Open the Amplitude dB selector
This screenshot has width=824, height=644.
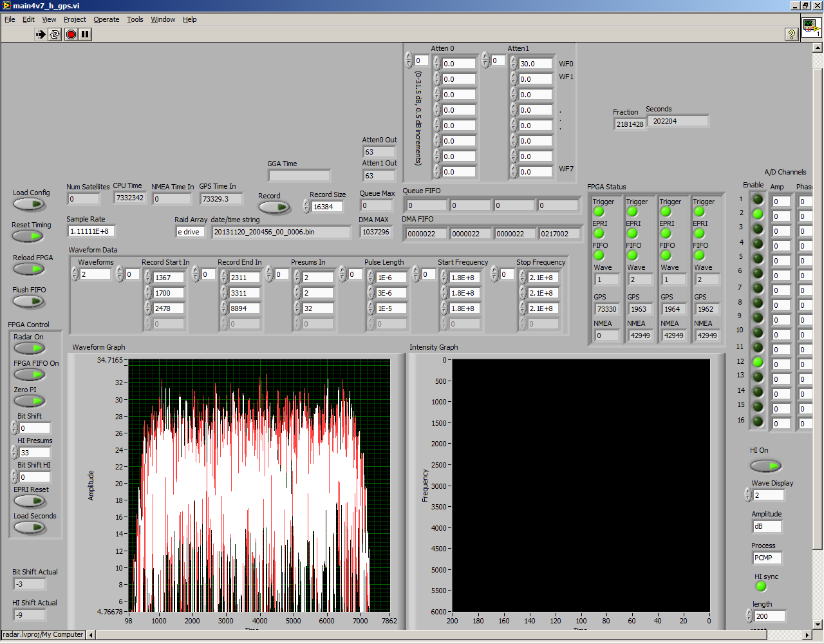(767, 527)
